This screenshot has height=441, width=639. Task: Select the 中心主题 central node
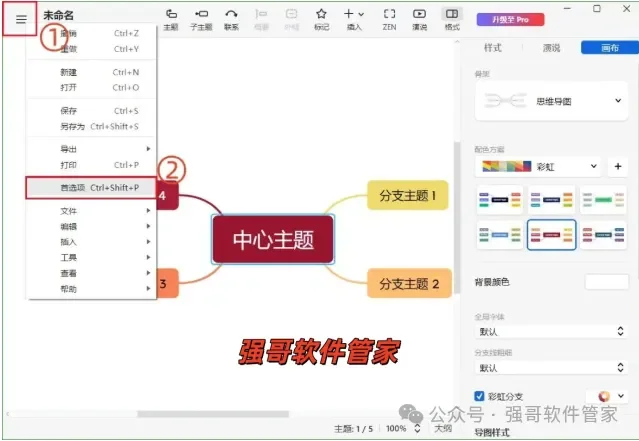[273, 240]
